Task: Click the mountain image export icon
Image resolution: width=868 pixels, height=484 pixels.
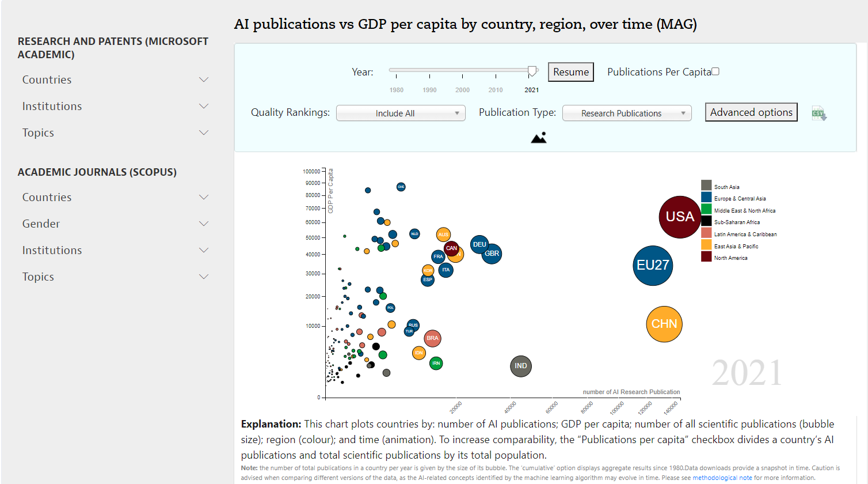Action: [539, 138]
